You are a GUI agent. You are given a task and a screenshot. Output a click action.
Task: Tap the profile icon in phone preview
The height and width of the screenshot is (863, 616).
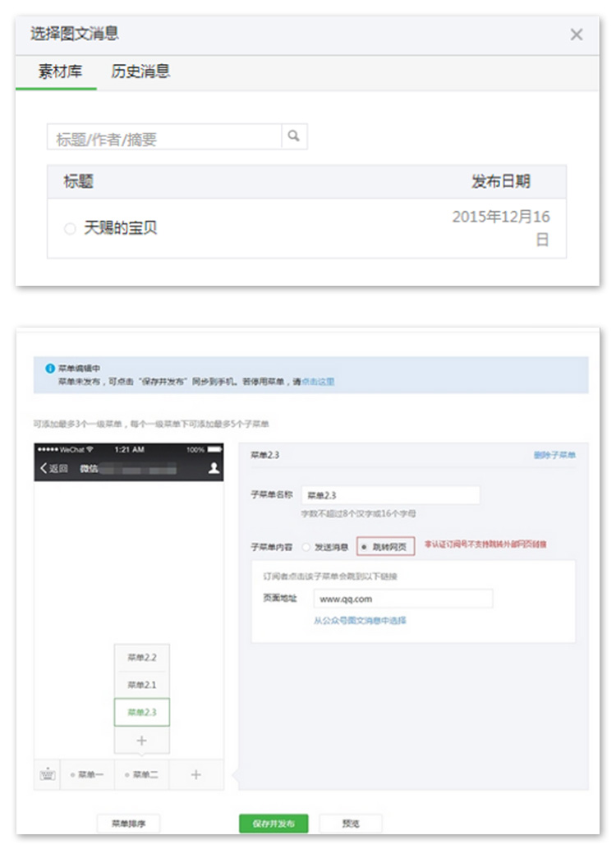click(x=214, y=468)
